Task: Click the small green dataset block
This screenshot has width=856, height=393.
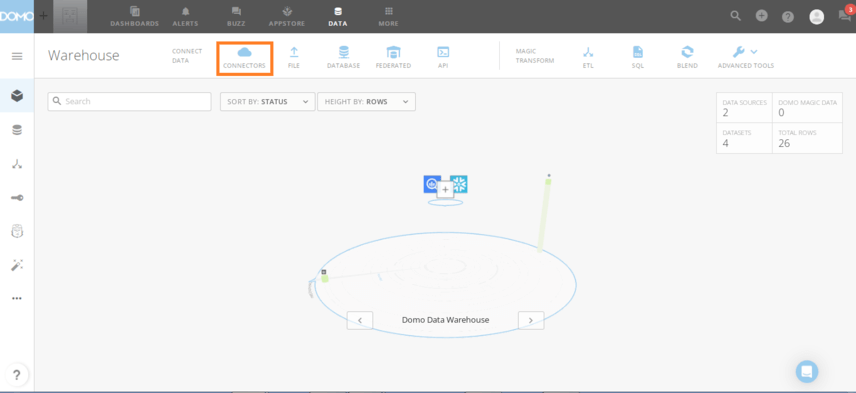Action: (x=325, y=278)
